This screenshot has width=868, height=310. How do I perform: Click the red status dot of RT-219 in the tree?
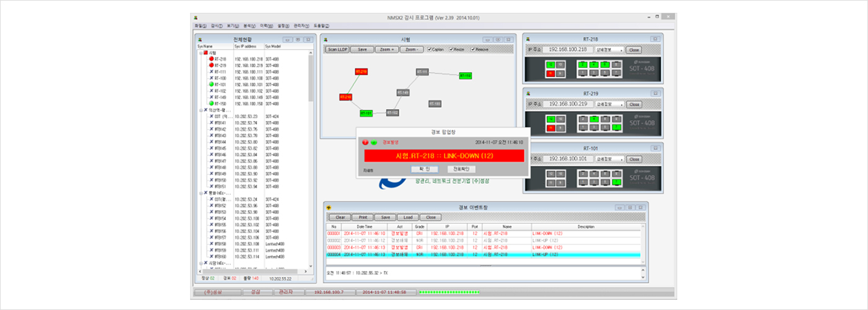(212, 65)
